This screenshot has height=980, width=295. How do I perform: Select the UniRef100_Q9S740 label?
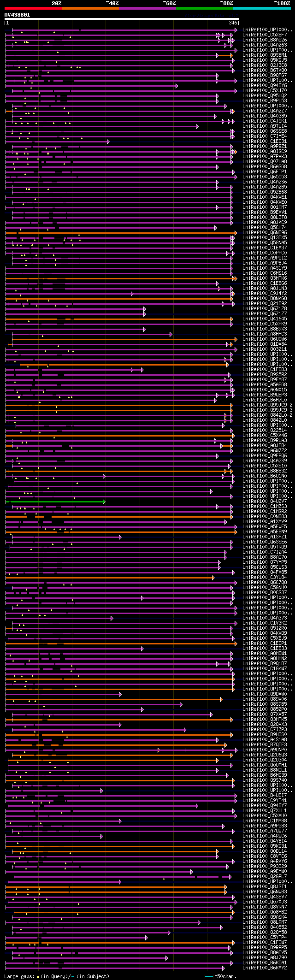tap(265, 780)
